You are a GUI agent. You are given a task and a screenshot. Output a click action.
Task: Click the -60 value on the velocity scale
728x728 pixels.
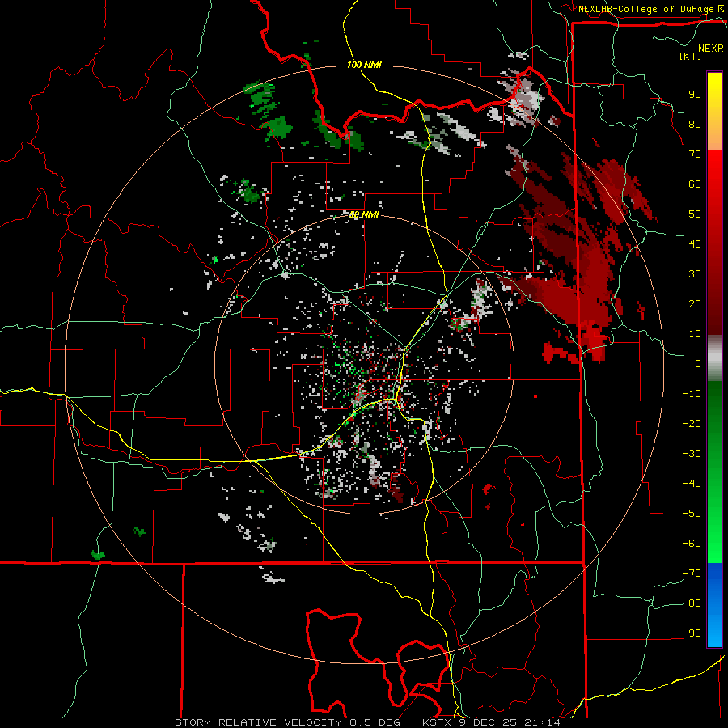[692, 544]
